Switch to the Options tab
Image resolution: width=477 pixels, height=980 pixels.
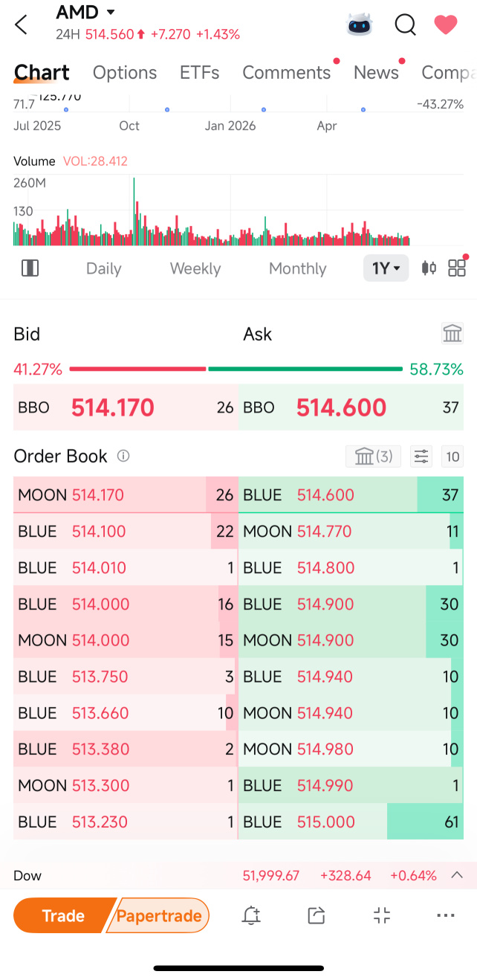[125, 72]
